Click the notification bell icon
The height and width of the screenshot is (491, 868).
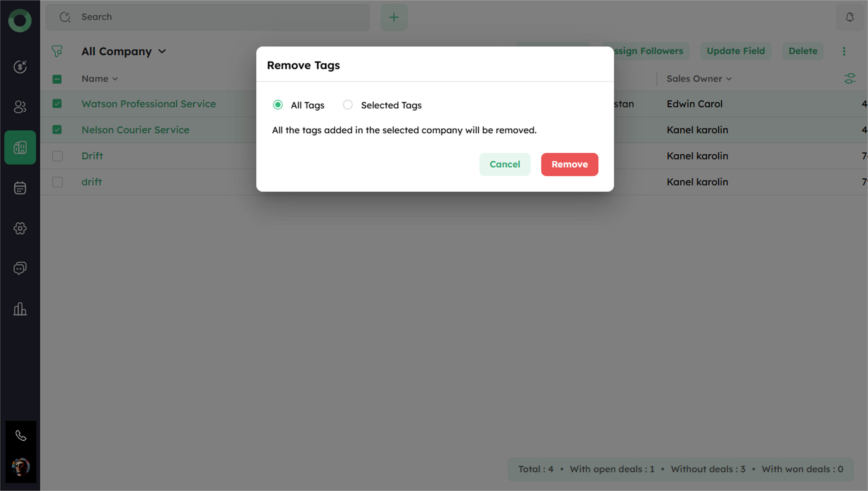pyautogui.click(x=849, y=17)
